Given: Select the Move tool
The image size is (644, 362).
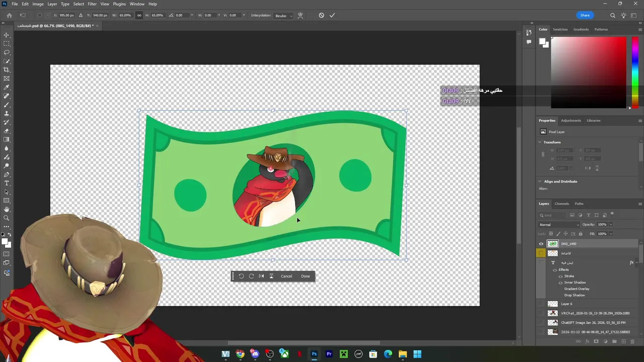Looking at the screenshot, I should click(x=7, y=35).
